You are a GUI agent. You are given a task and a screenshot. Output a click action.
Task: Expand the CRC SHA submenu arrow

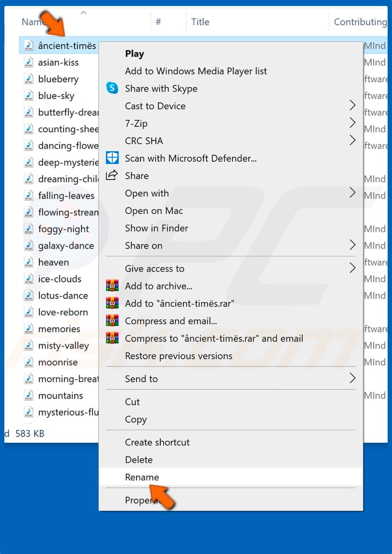tap(352, 140)
